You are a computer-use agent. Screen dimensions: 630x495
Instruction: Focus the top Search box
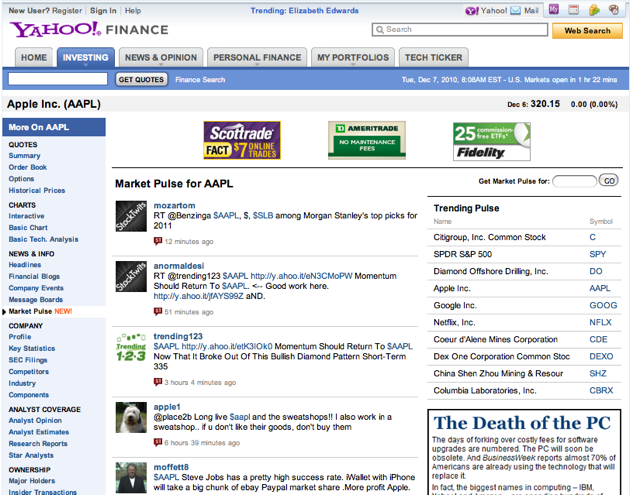tap(460, 29)
